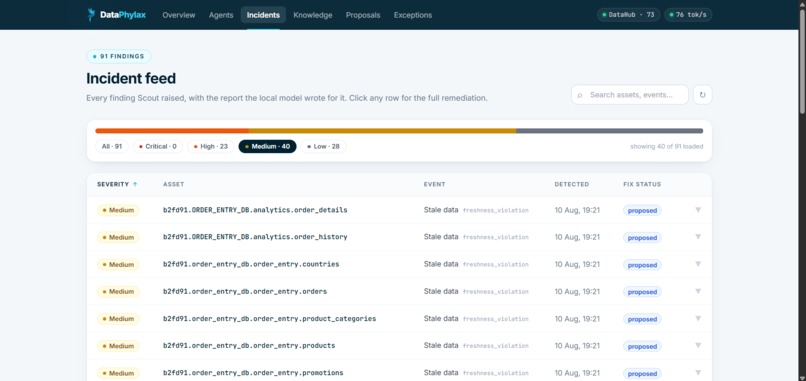Viewport: 806px width, 381px height.
Task: Click Medium severity badge in order_history row
Action: coord(118,238)
